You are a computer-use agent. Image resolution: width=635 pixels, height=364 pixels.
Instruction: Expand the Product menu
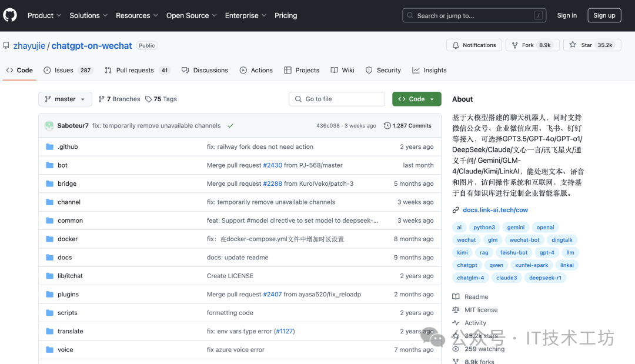click(x=44, y=15)
